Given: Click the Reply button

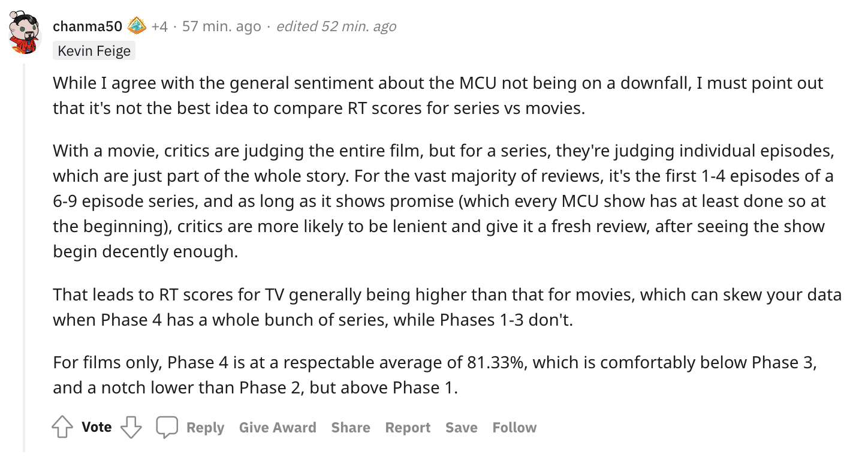Looking at the screenshot, I should pos(205,428).
